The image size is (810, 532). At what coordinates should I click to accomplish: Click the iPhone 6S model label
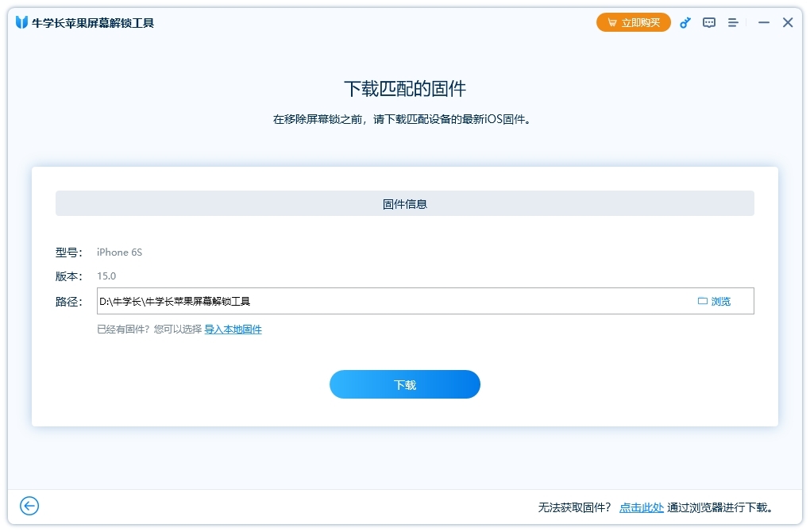(x=119, y=252)
